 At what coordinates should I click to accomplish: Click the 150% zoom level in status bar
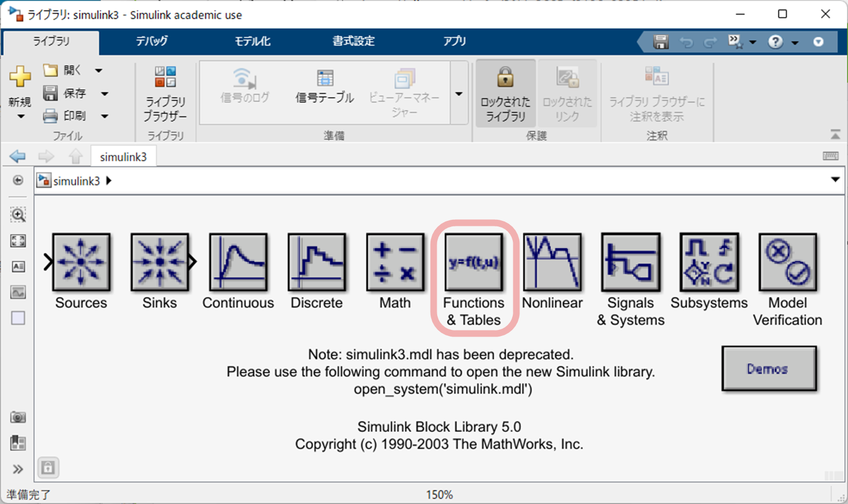click(x=439, y=495)
